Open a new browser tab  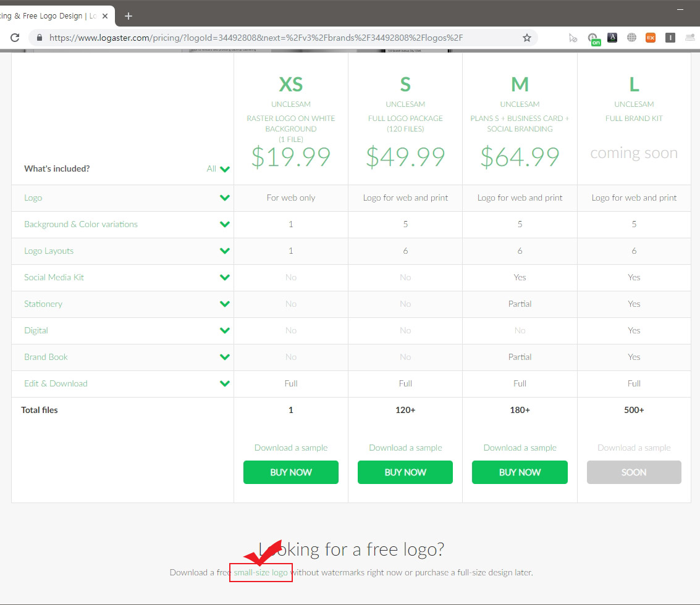[128, 16]
